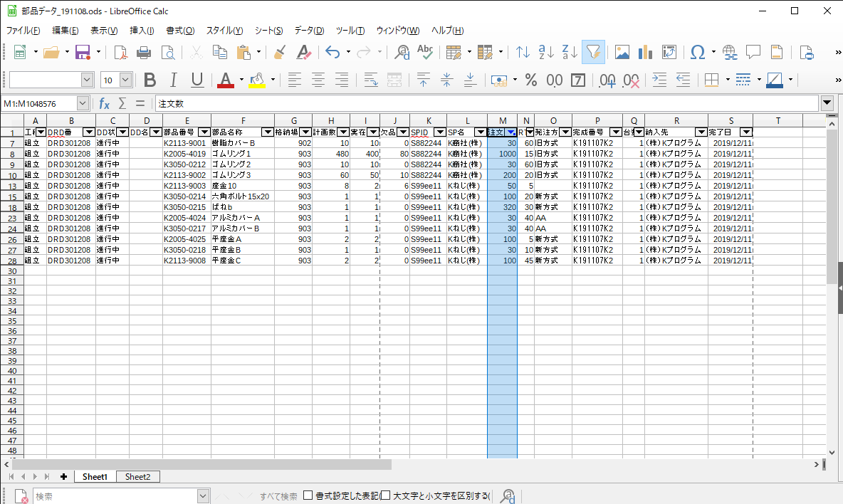This screenshot has height=504, width=843.
Task: Toggle Underline formatting
Action: 197,80
